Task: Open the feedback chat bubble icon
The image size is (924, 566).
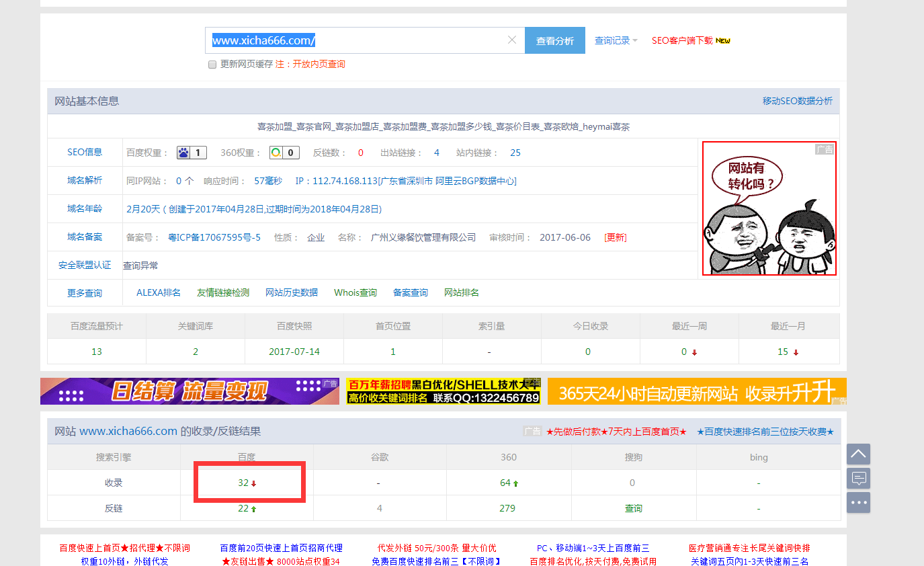Action: (x=858, y=479)
